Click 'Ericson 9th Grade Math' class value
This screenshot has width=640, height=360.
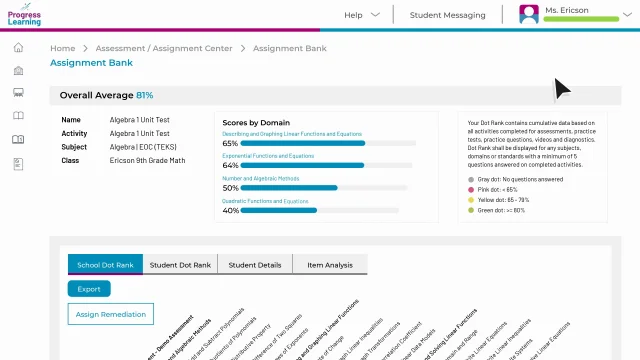[x=147, y=160]
